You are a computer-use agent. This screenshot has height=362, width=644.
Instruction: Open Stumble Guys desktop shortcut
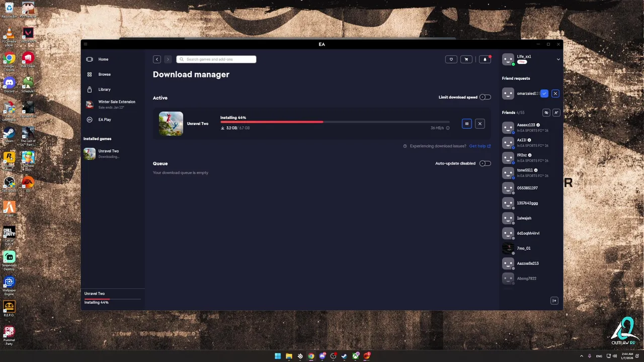28,161
